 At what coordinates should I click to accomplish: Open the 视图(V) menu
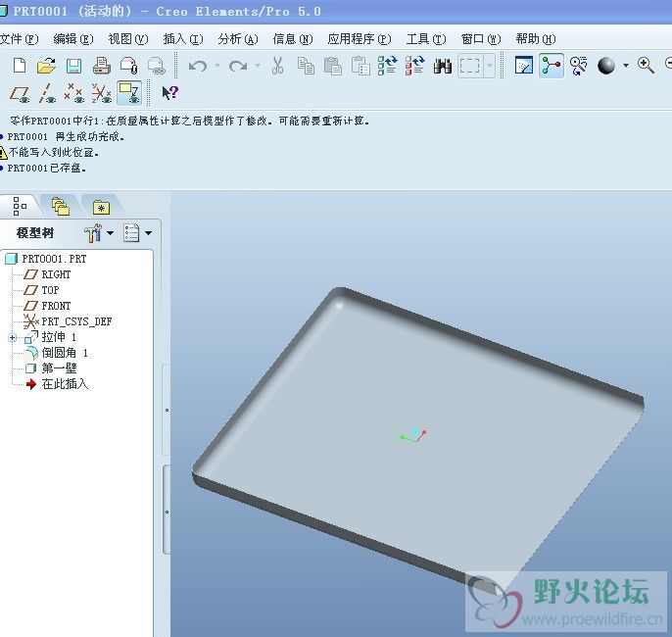(128, 39)
